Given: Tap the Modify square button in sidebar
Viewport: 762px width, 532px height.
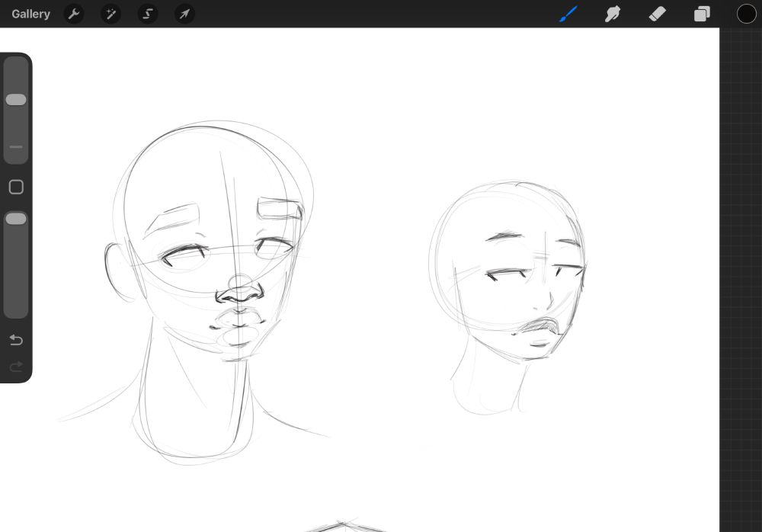Looking at the screenshot, I should [x=16, y=187].
